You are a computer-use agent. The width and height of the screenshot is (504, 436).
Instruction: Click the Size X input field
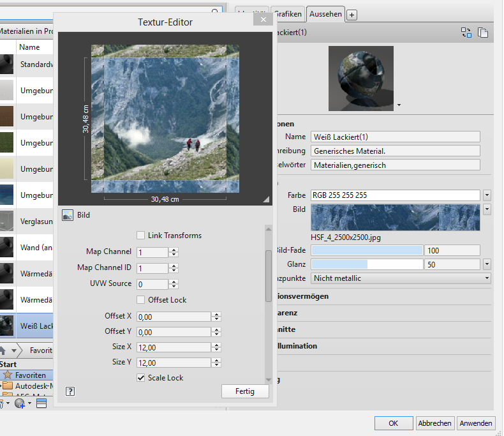click(174, 347)
